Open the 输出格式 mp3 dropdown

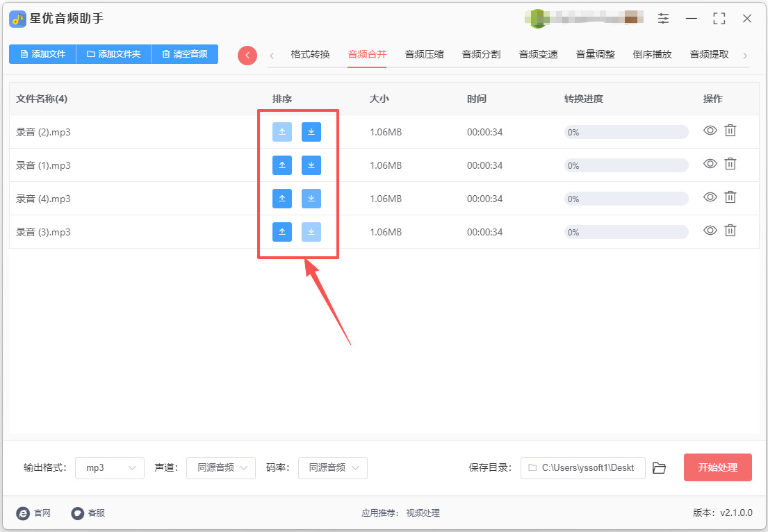pos(110,468)
